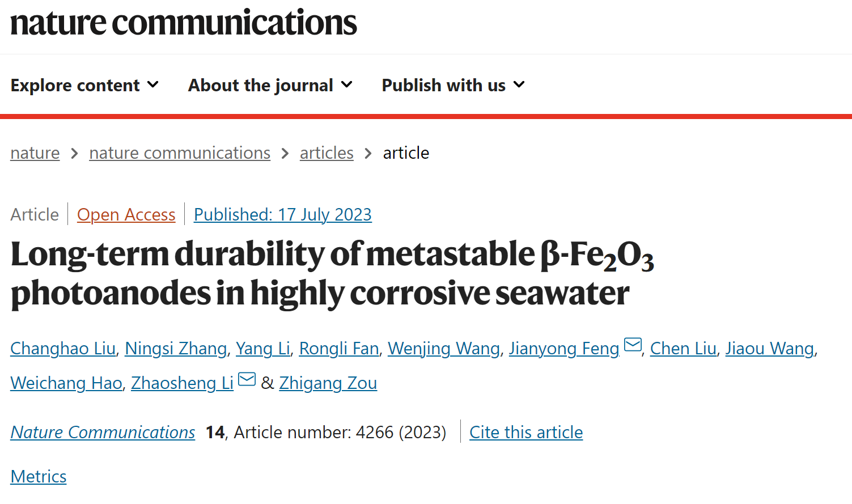Image resolution: width=852 pixels, height=504 pixels.
Task: Open author Changhao Liu's profile
Action: click(63, 349)
